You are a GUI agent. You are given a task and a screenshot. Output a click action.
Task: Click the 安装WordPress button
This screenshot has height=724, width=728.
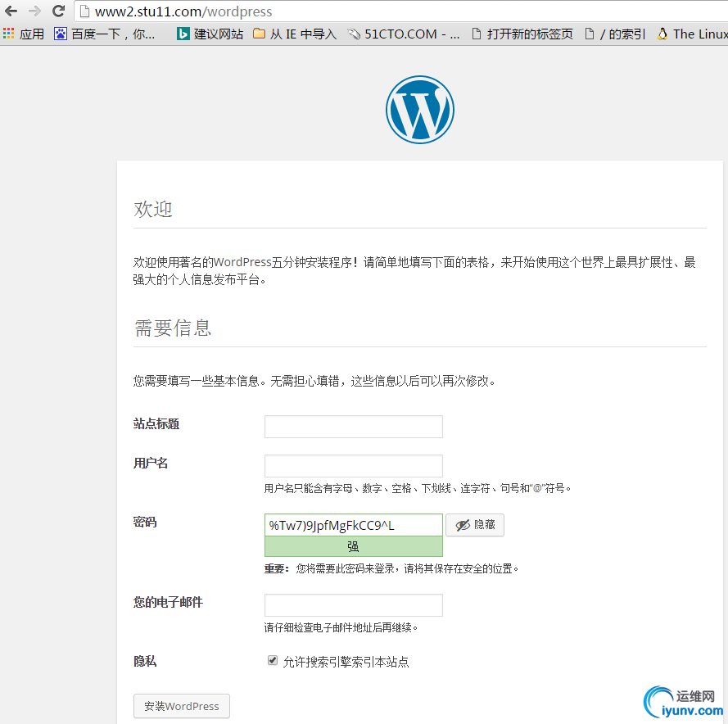pos(182,706)
